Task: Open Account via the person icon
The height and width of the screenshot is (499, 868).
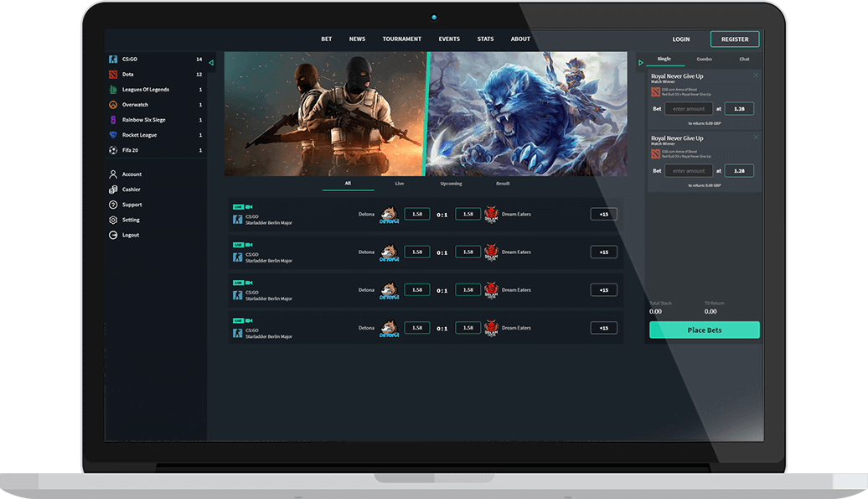Action: coord(113,174)
